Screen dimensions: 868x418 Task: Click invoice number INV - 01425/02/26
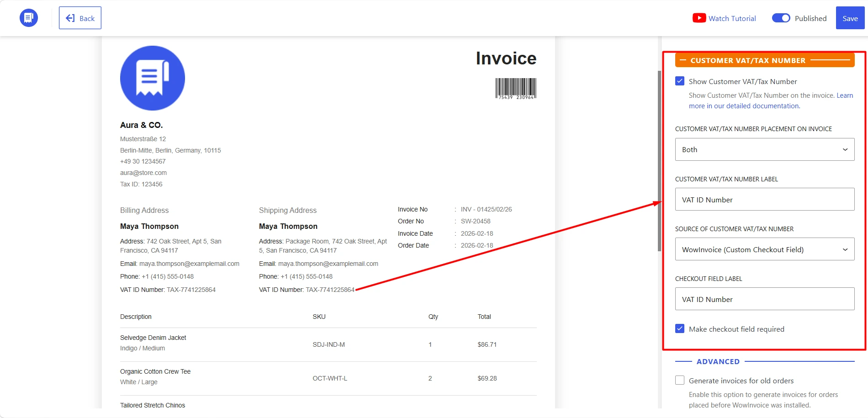click(x=486, y=209)
